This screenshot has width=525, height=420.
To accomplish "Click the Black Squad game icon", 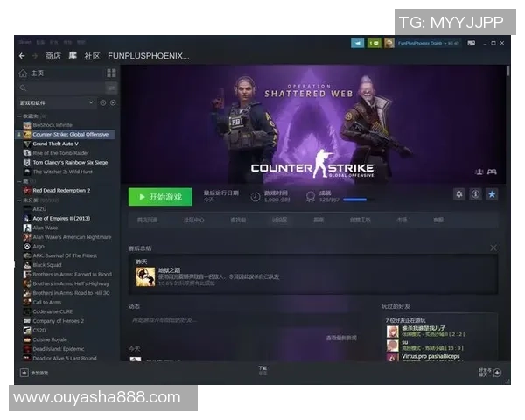I will [x=27, y=265].
